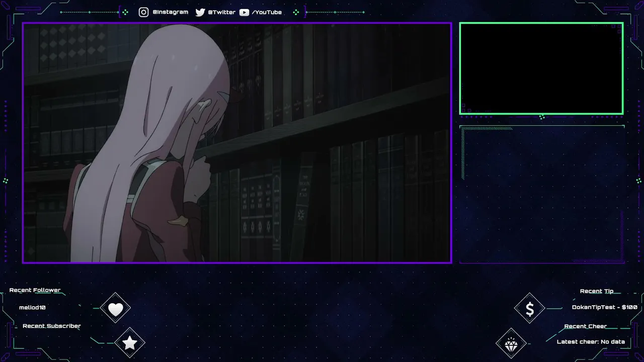Click the Recent Cheer label
Screen dimensions: 644x362
tap(586, 326)
